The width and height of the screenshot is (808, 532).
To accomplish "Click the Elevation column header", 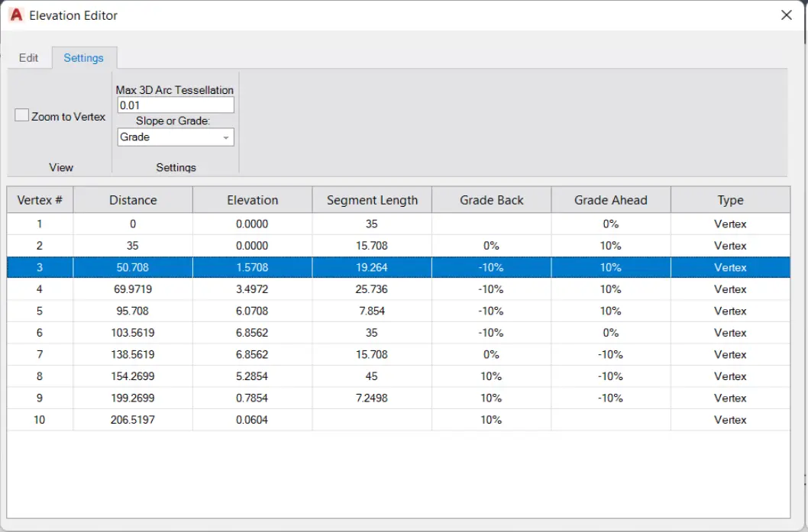I will (252, 200).
